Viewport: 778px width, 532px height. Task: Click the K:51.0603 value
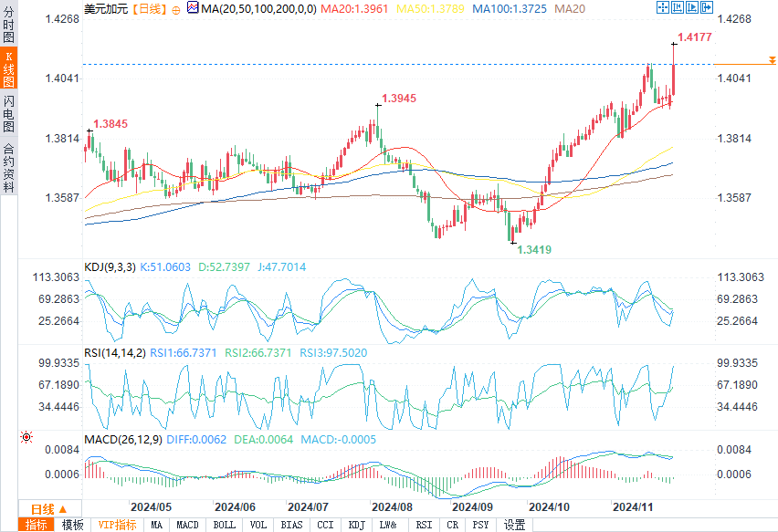point(165,267)
